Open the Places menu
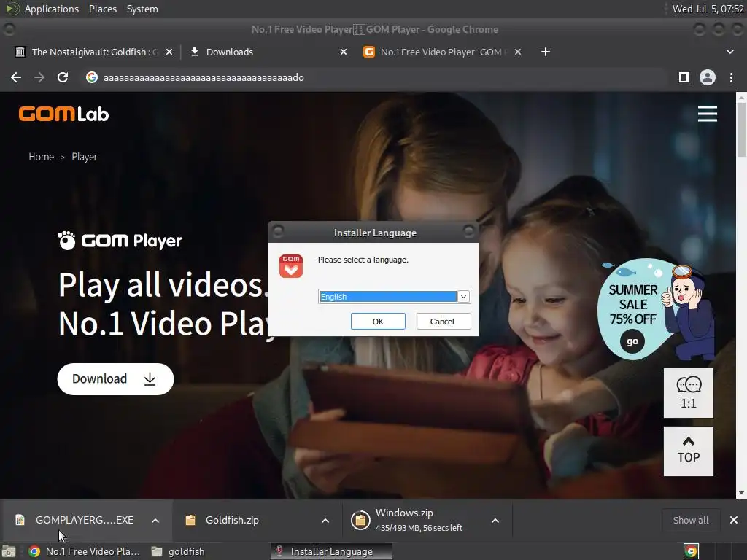The image size is (747, 560). coord(103,9)
